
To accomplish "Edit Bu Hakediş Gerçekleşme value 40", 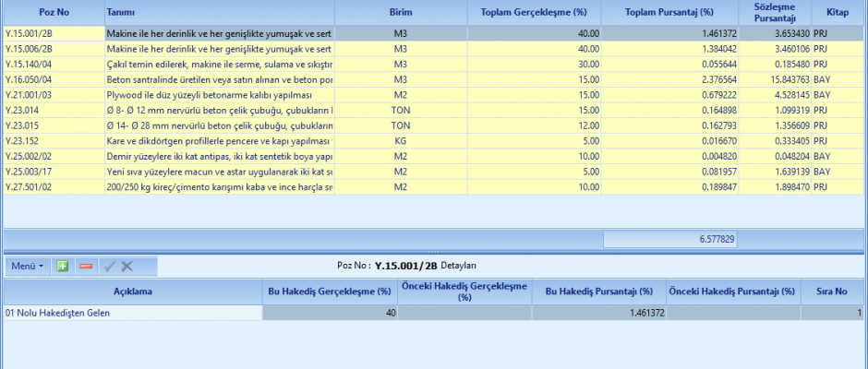I will tap(330, 314).
